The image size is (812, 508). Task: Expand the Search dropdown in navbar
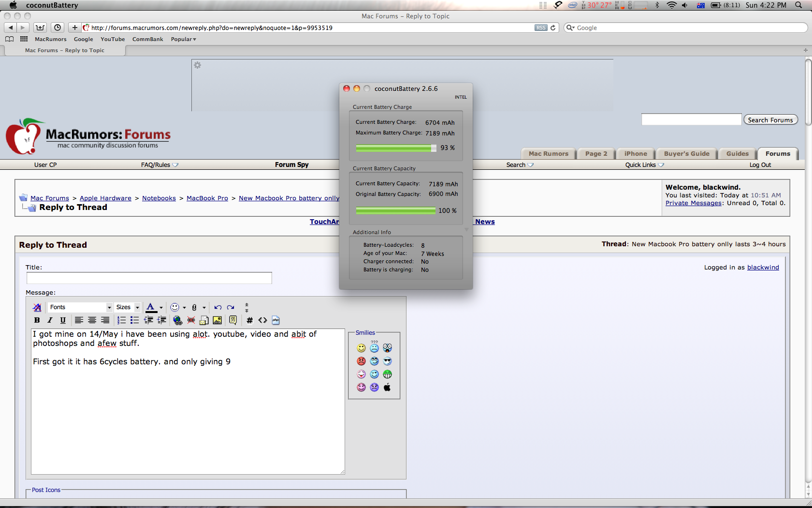(x=520, y=165)
